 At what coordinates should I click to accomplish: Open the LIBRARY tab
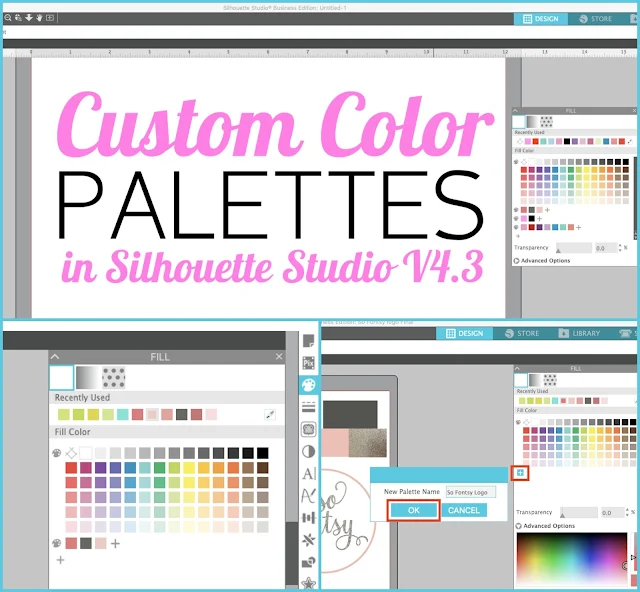click(x=579, y=333)
